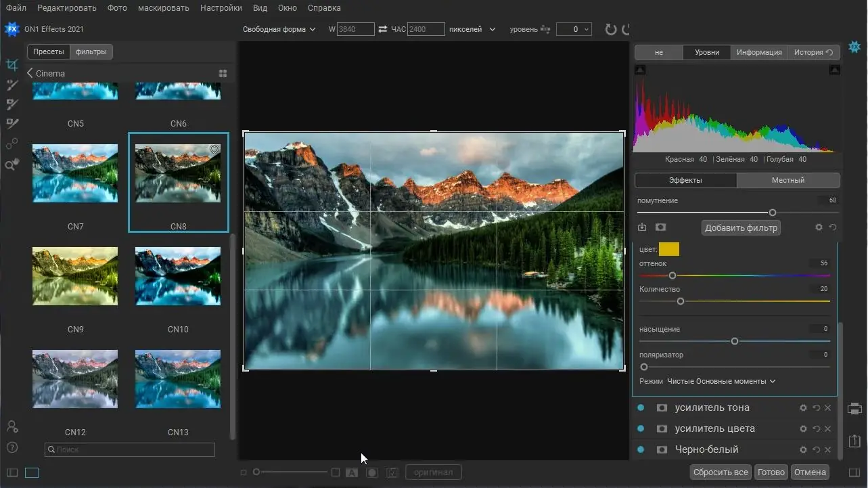This screenshot has height=488, width=868.
Task: Toggle the Черно-белый filter enable dot
Action: (641, 450)
